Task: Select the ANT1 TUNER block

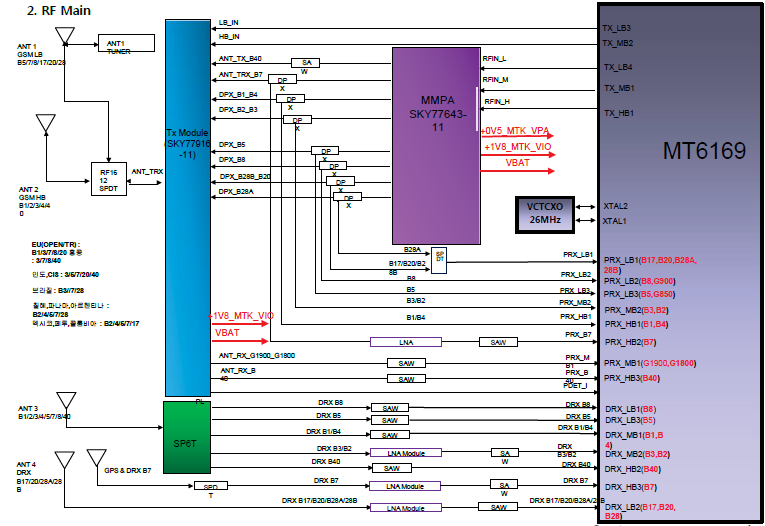Action: coord(126,43)
